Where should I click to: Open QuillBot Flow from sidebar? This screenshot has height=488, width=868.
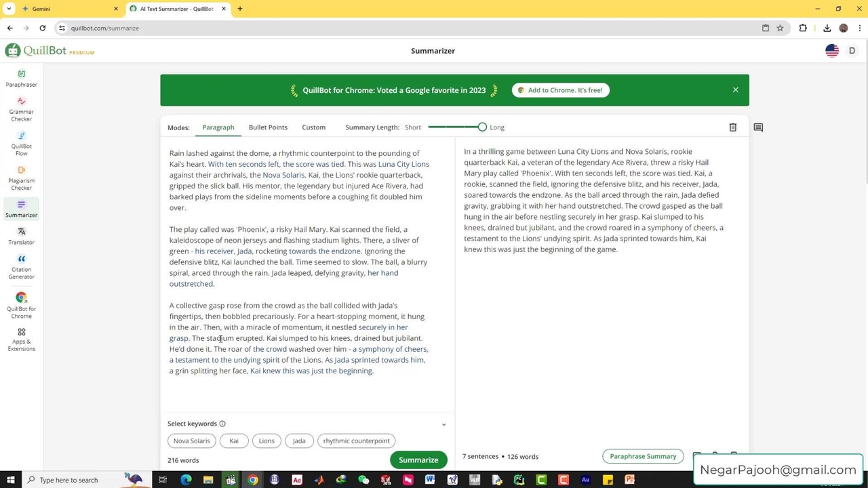(x=21, y=143)
